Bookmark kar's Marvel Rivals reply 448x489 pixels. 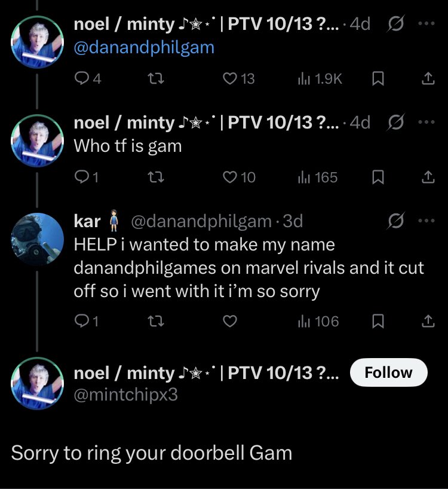378,322
